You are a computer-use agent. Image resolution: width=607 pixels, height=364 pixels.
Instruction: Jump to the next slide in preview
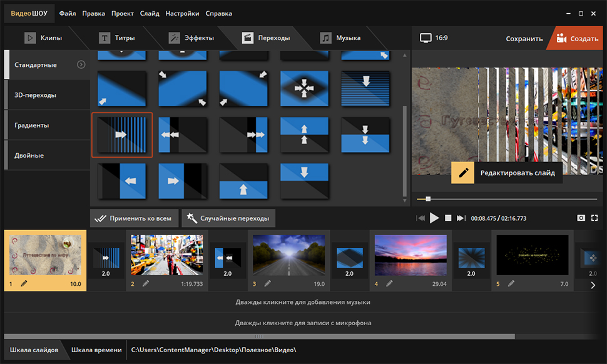tap(461, 218)
